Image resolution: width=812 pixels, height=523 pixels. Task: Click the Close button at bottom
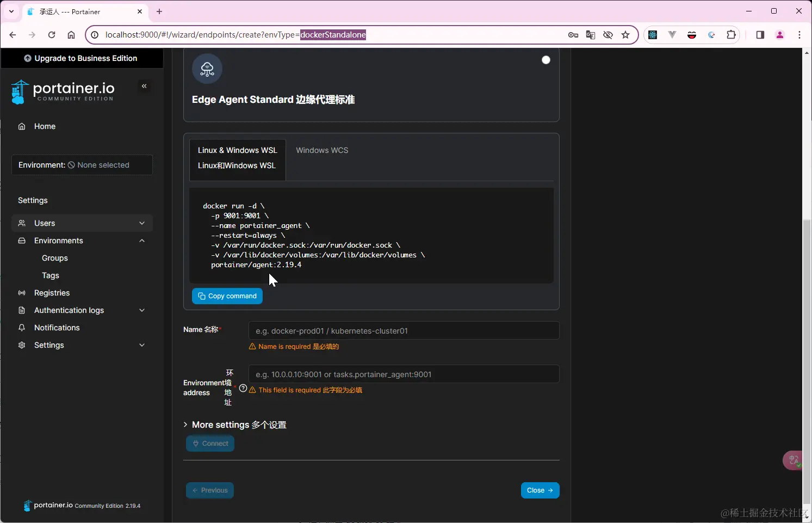pyautogui.click(x=540, y=490)
